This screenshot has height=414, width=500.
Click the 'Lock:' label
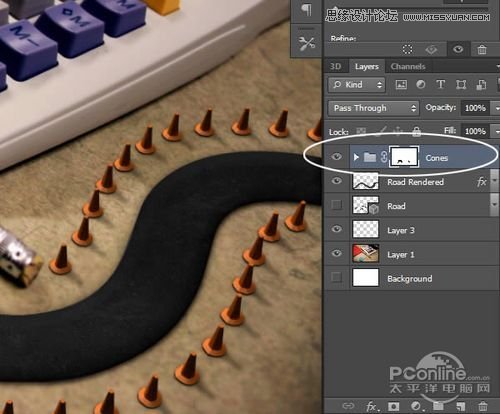tap(338, 132)
